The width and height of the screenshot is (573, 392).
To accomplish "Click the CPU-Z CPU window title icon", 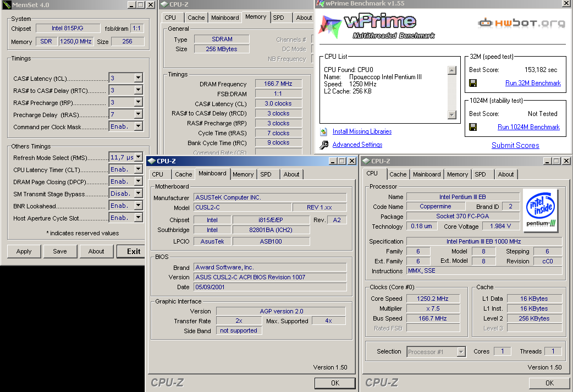I will 366,161.
